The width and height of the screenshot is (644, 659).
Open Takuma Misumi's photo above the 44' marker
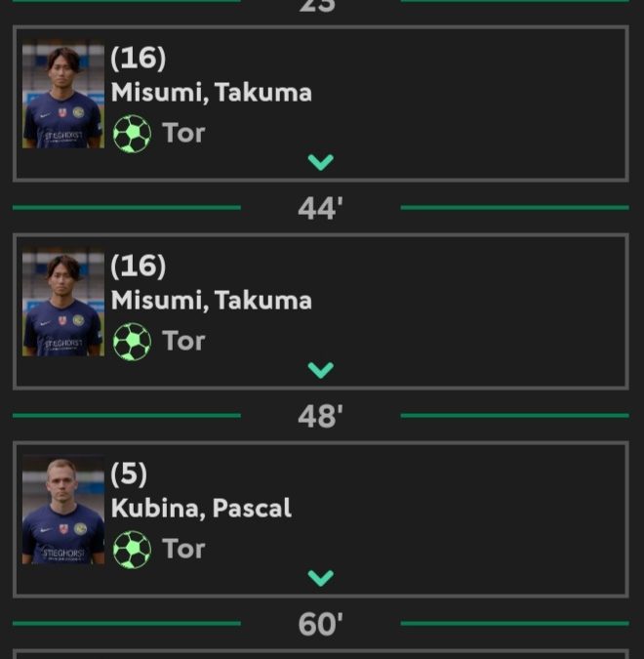(62, 94)
